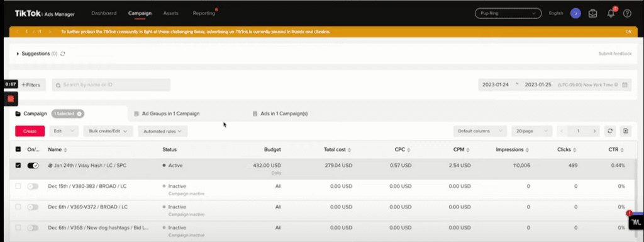Viewport: 644px width, 242px height.
Task: Dismiss the orange banner with OK
Action: [x=628, y=32]
